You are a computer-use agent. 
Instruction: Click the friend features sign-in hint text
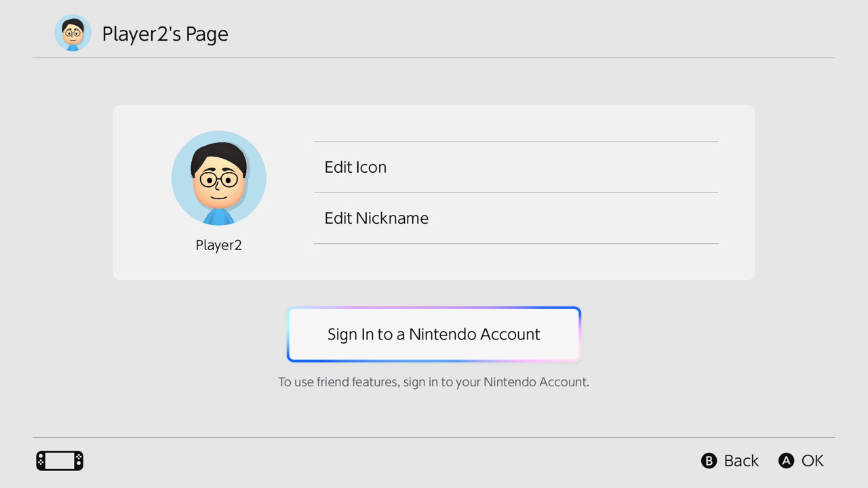(434, 382)
